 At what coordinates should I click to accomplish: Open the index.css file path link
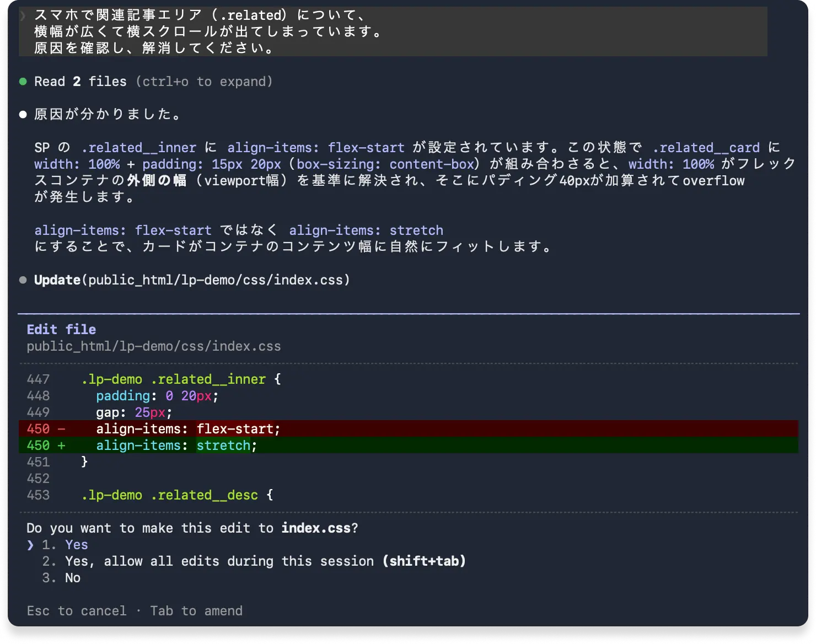click(x=154, y=346)
